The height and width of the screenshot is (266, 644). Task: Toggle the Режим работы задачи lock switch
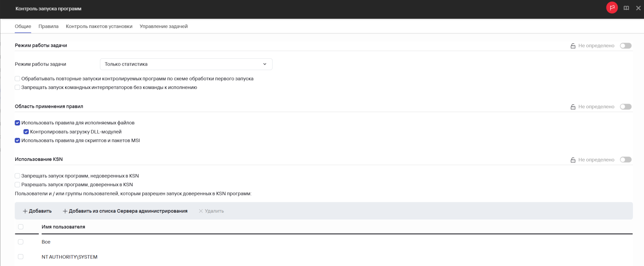point(626,46)
